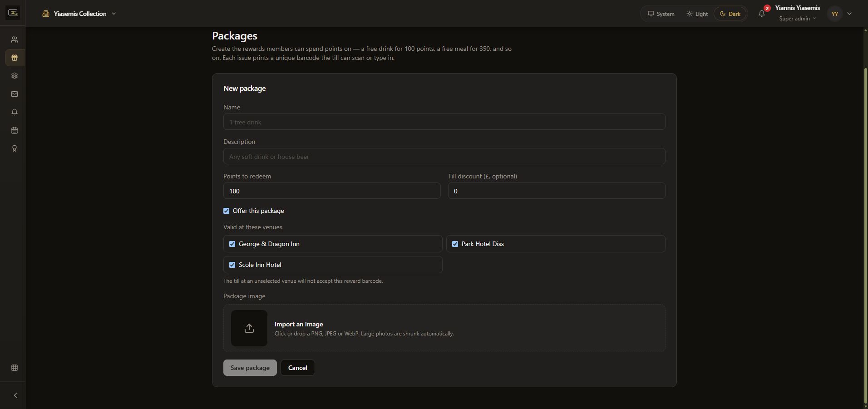Open the Super admin role dropdown

point(798,19)
